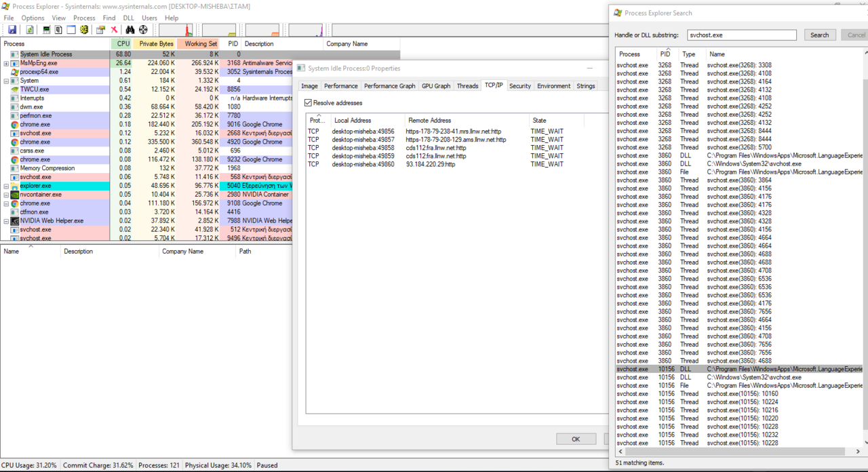Toggle the lower pane toolbar icon
The image size is (868, 472).
[71, 30]
